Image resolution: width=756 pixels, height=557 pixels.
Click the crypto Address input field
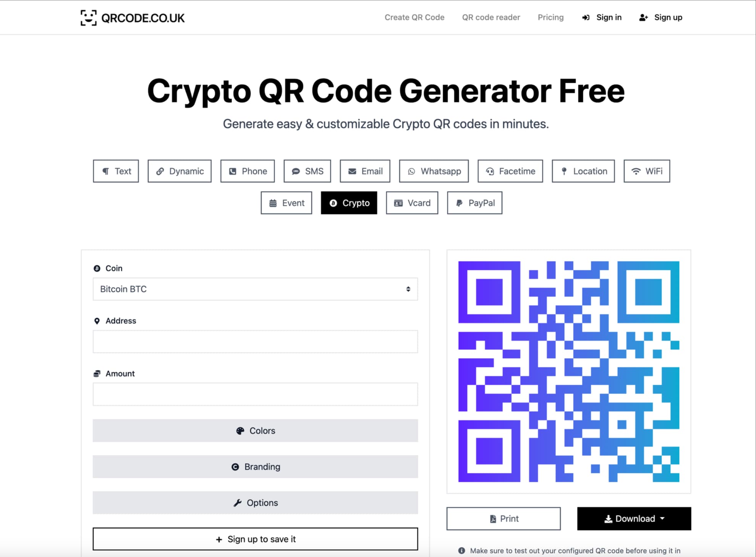point(255,341)
